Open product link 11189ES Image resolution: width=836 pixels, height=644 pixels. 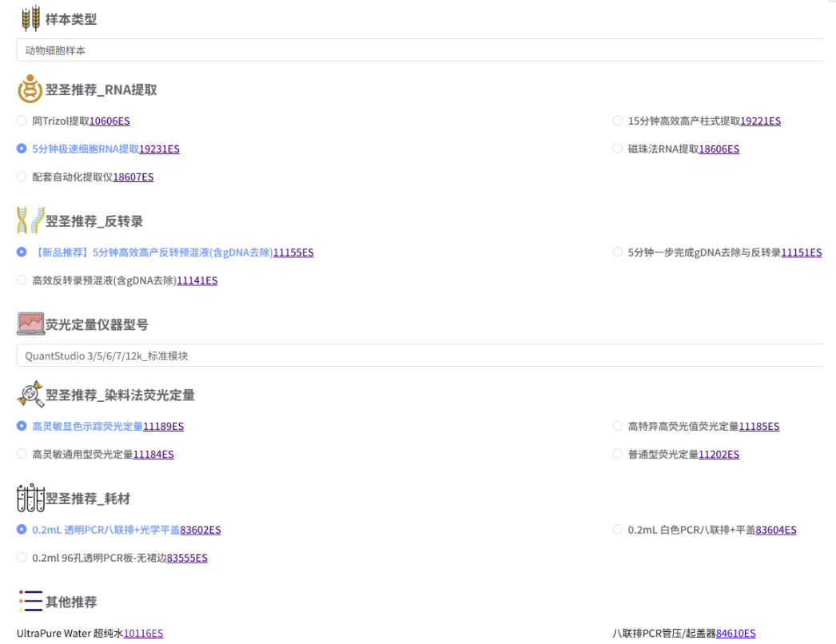coord(163,426)
